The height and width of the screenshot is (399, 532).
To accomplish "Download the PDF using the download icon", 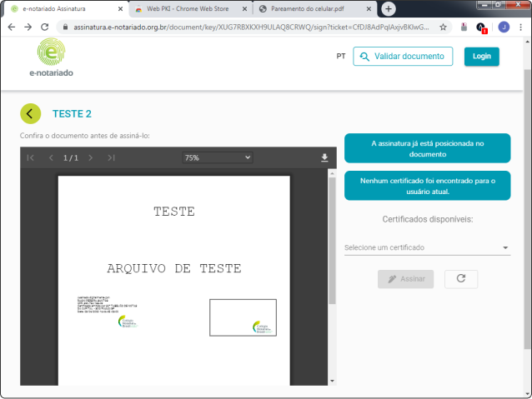I will tap(324, 157).
